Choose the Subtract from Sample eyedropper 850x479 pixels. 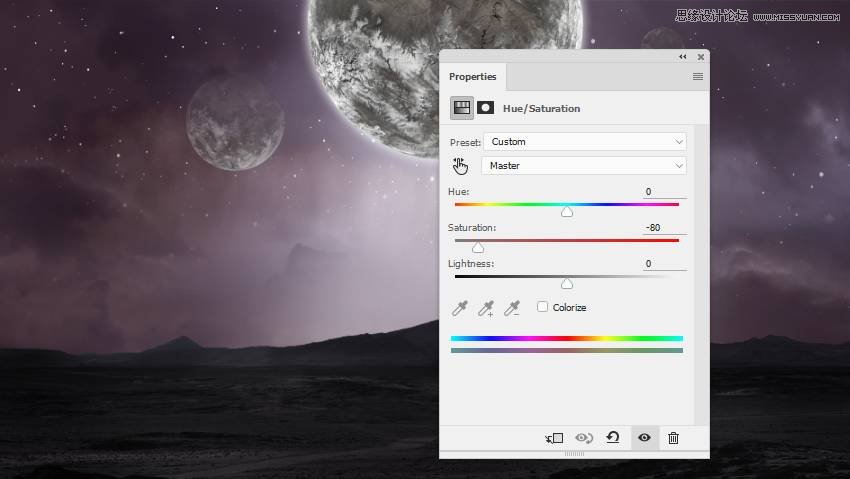coord(512,308)
